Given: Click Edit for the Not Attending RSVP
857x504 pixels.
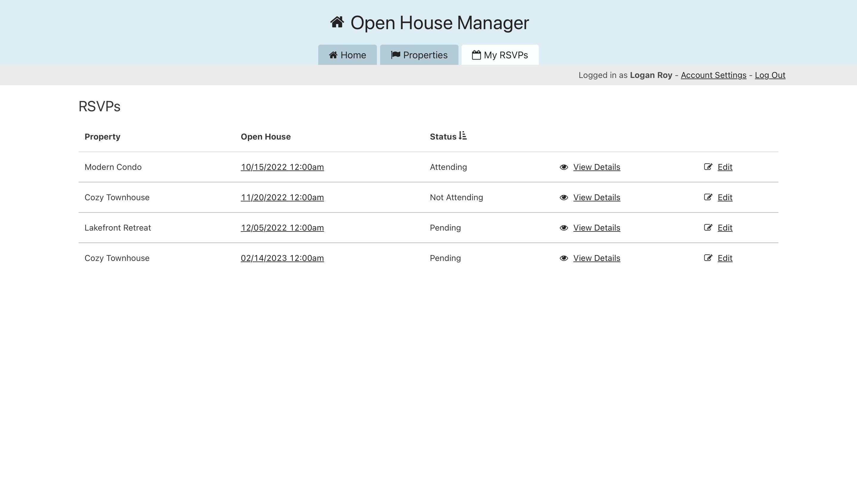Looking at the screenshot, I should tap(724, 198).
